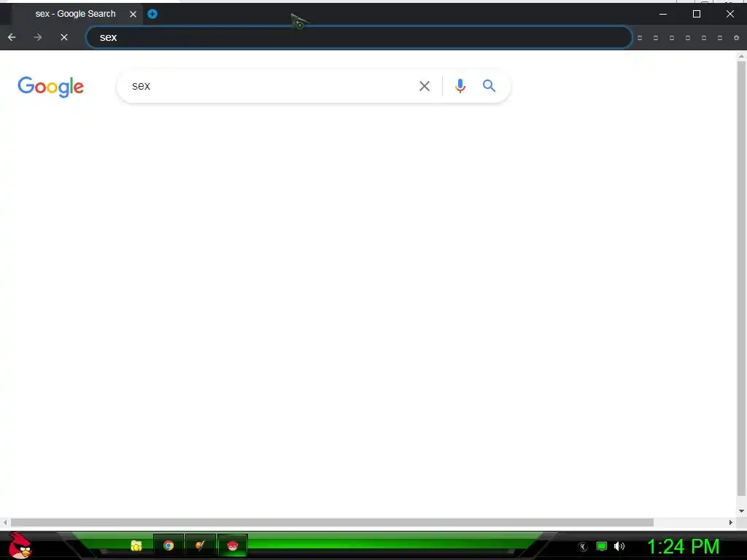Stop loading the page
This screenshot has width=747, height=560.
[x=64, y=37]
